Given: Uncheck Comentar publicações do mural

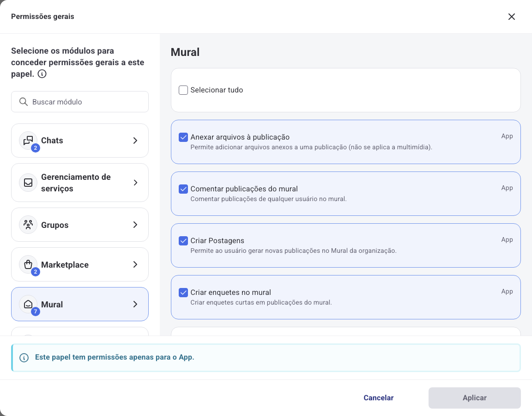Looking at the screenshot, I should (x=183, y=189).
